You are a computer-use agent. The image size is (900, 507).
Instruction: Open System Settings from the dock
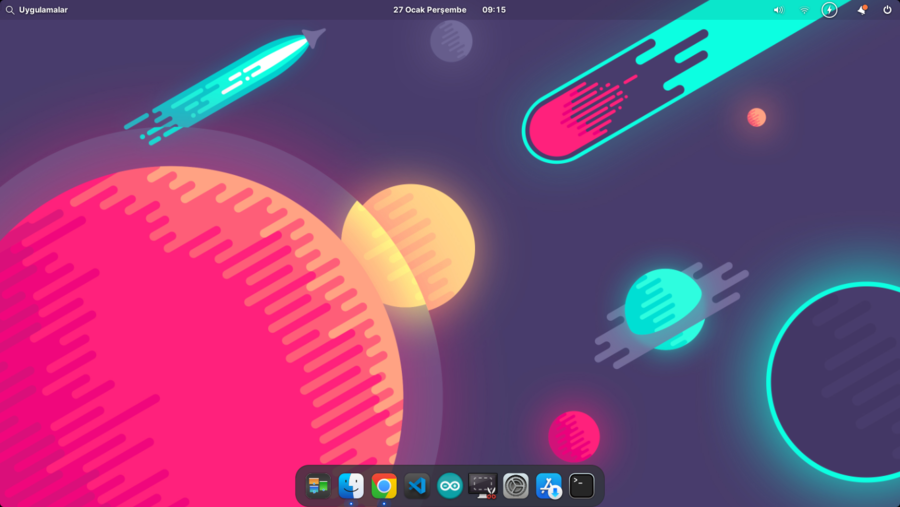[515, 486]
